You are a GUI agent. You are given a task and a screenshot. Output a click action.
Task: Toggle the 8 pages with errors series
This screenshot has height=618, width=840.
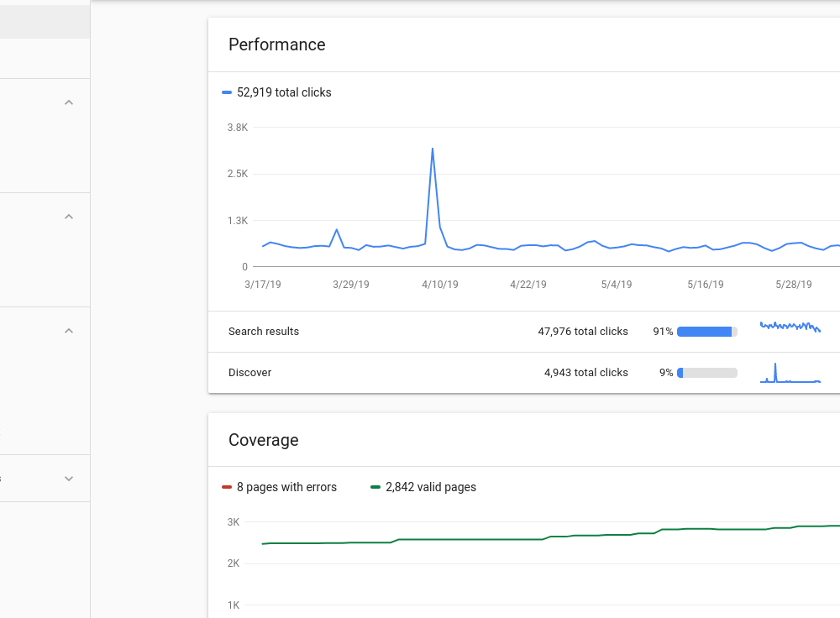pos(286,487)
